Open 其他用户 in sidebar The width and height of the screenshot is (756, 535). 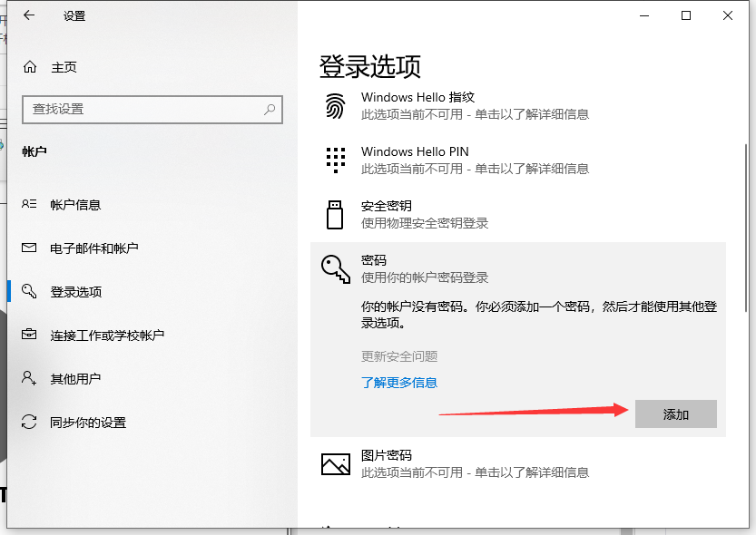coord(75,379)
